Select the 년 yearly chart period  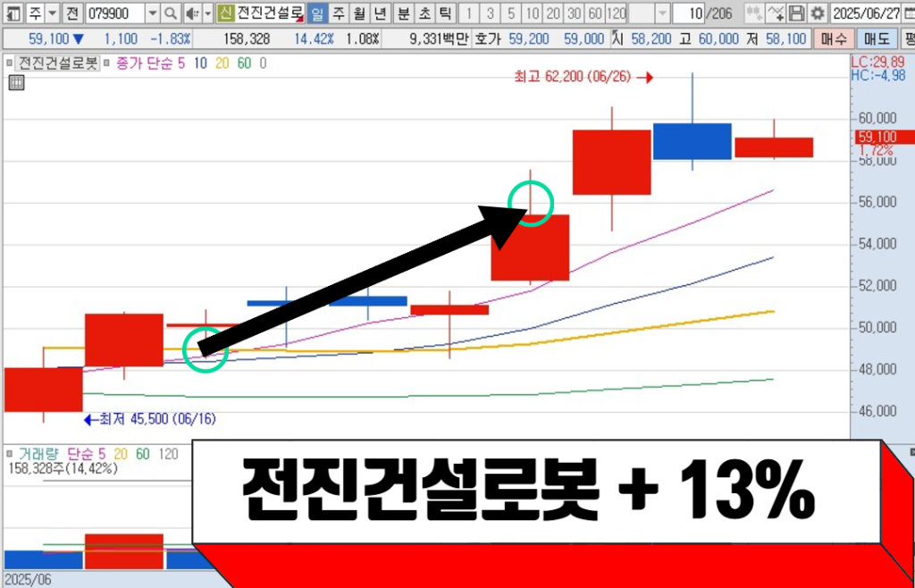pos(381,13)
